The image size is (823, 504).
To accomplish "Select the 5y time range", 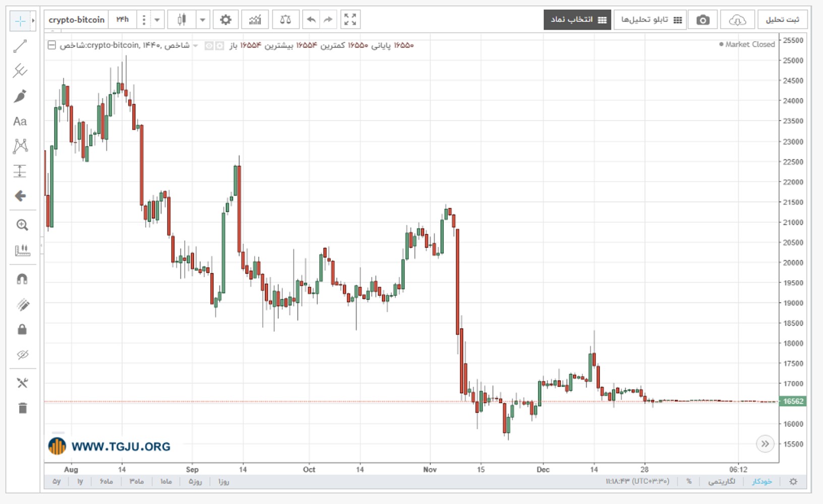I will pos(56,481).
